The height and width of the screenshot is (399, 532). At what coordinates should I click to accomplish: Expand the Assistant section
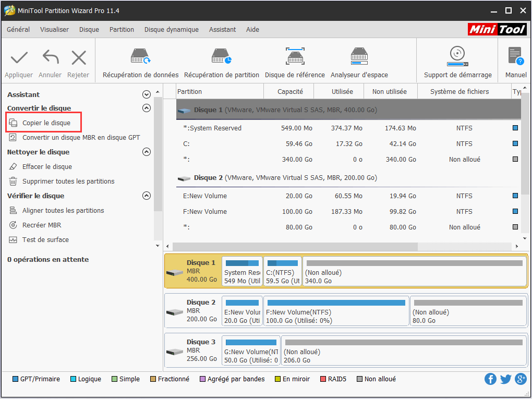pos(147,94)
